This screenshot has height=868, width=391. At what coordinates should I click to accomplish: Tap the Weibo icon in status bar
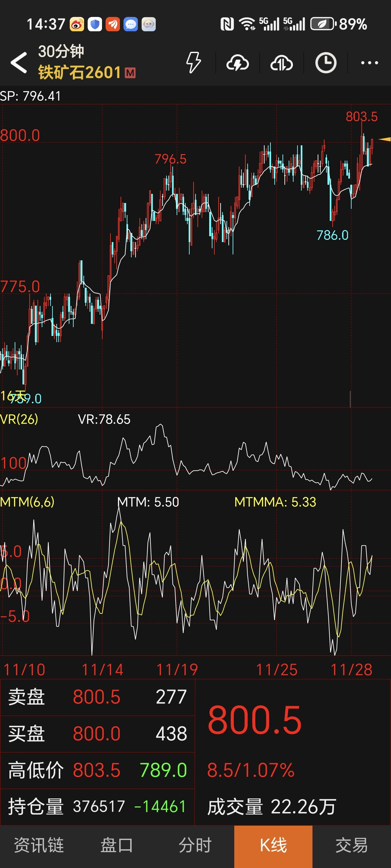point(77,24)
